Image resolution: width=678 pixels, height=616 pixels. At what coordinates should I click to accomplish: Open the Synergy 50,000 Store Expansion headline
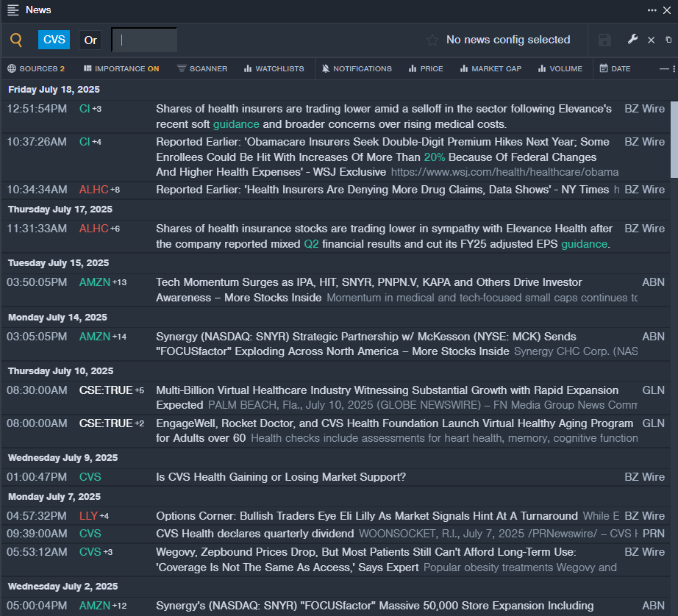[374, 606]
